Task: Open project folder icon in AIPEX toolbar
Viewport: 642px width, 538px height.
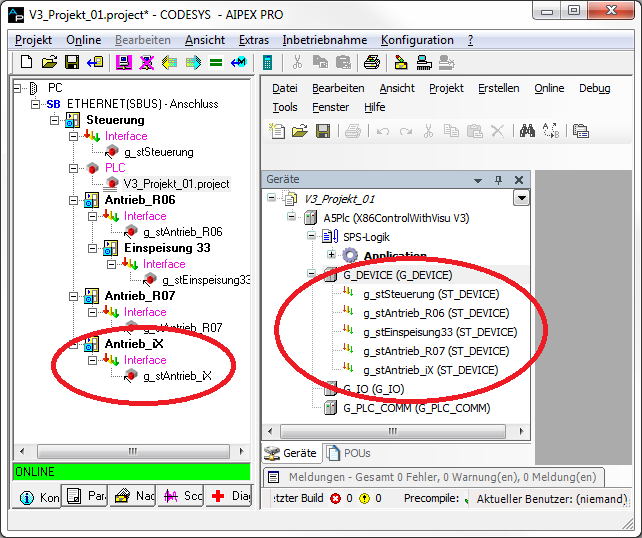Action: tap(49, 62)
